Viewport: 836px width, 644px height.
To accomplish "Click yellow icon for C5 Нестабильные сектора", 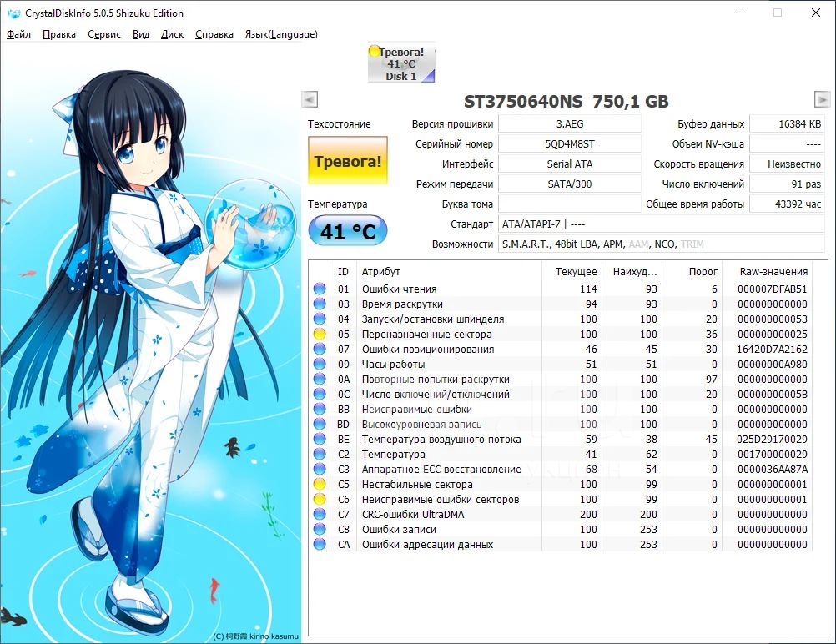I will click(x=320, y=484).
